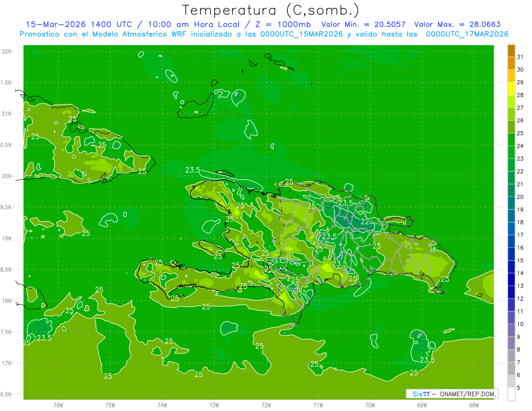532x411 pixels.
Task: Click the teal legend swatch between 19 and 20
Action: point(511,204)
